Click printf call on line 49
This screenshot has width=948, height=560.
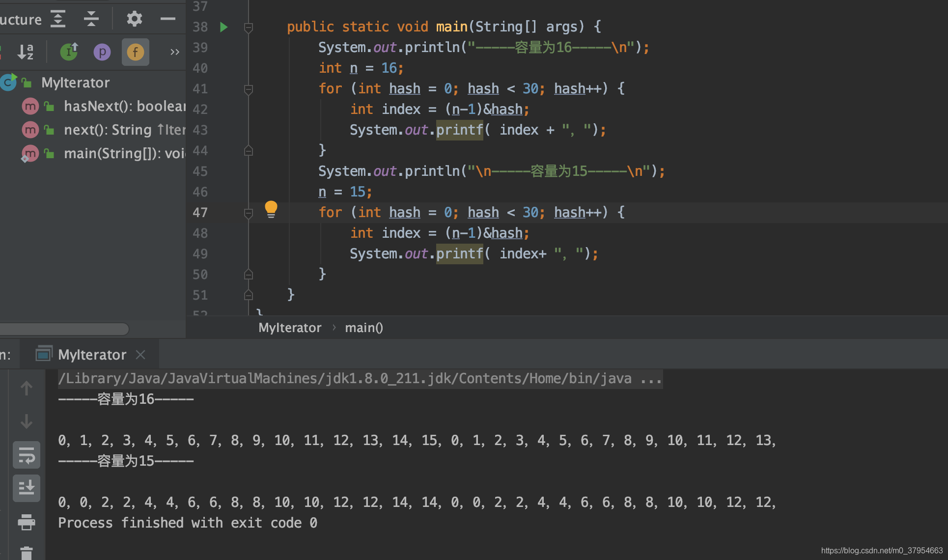pyautogui.click(x=459, y=254)
